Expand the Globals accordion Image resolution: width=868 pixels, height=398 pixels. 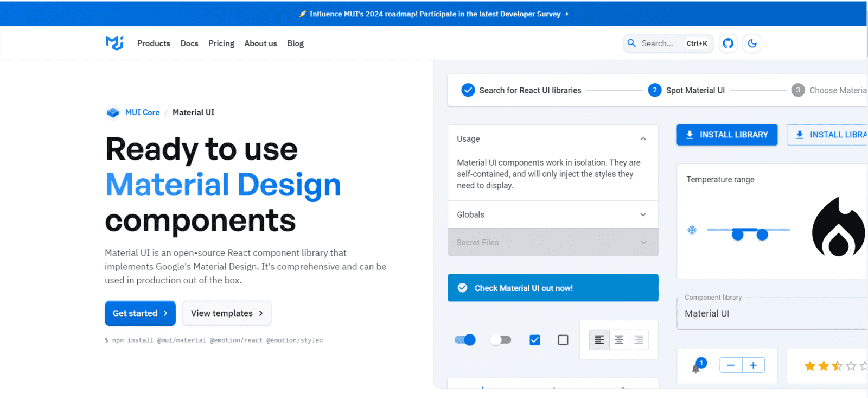click(553, 214)
